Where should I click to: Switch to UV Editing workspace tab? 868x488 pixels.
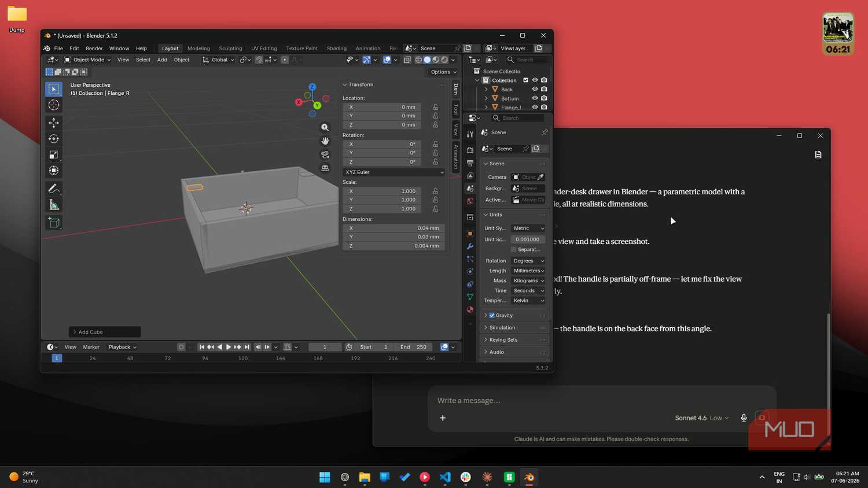click(264, 49)
